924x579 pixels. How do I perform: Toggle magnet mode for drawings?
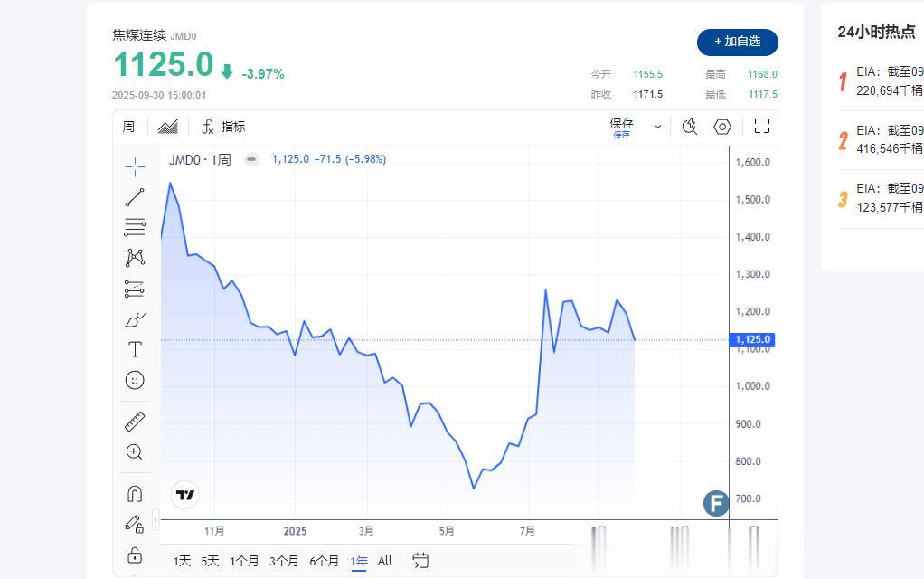pyautogui.click(x=135, y=494)
